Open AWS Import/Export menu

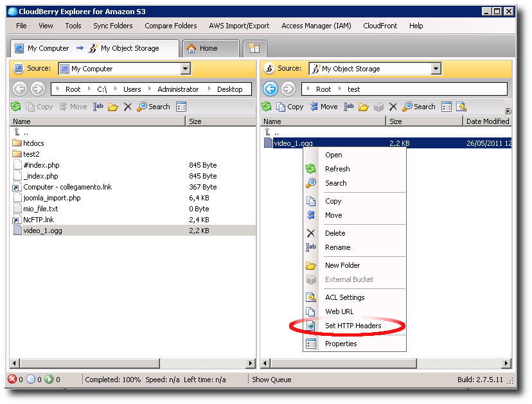pyautogui.click(x=239, y=26)
